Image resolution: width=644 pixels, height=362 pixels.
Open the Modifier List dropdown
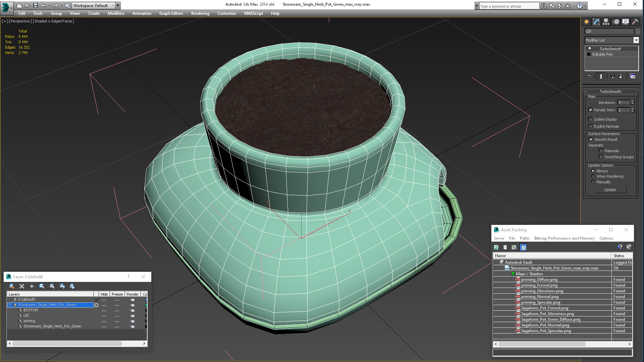click(x=636, y=40)
